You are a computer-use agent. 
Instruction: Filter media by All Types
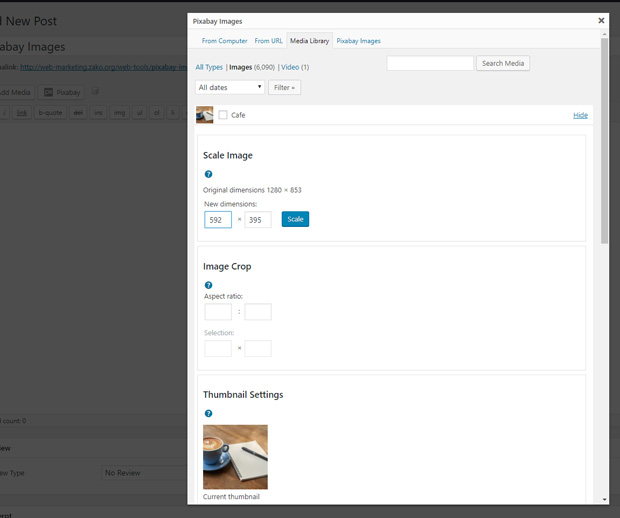pyautogui.click(x=209, y=67)
